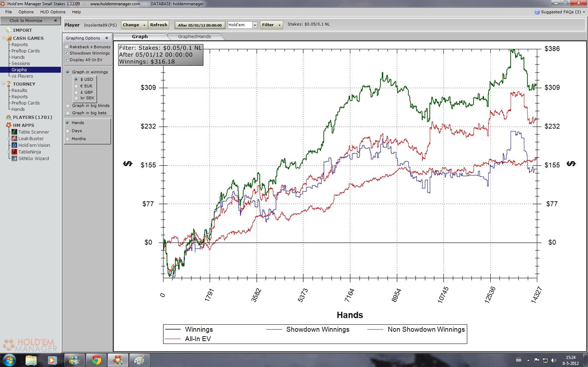Image resolution: width=588 pixels, height=367 pixels.
Task: Click the Action Center flag icon
Action: click(x=537, y=360)
